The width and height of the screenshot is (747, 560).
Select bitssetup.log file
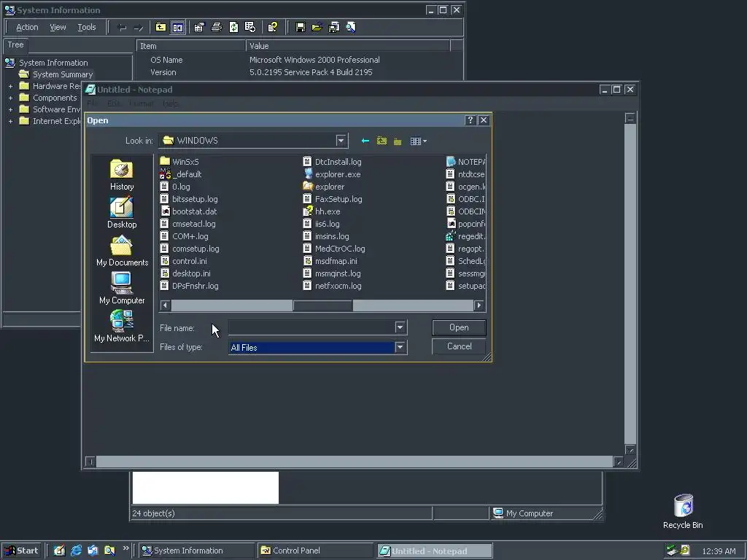189,199
